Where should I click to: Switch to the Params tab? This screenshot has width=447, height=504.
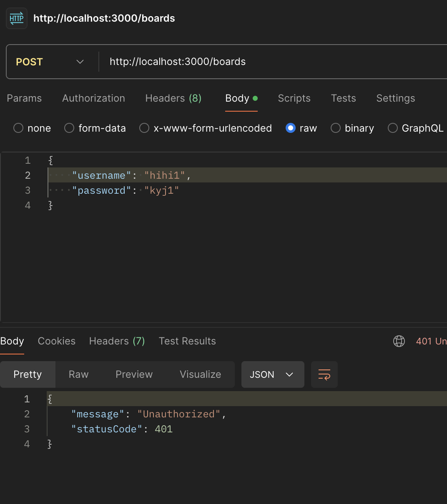[24, 98]
